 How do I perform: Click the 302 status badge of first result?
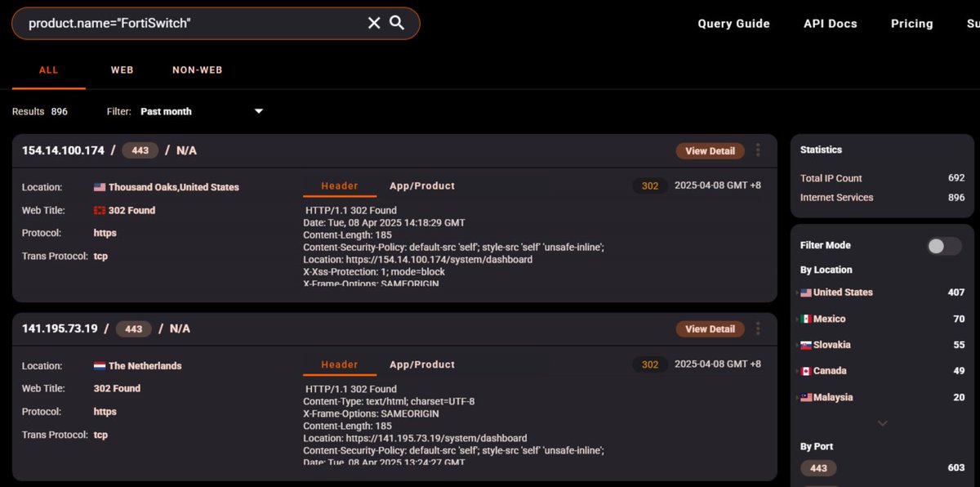[x=650, y=186]
